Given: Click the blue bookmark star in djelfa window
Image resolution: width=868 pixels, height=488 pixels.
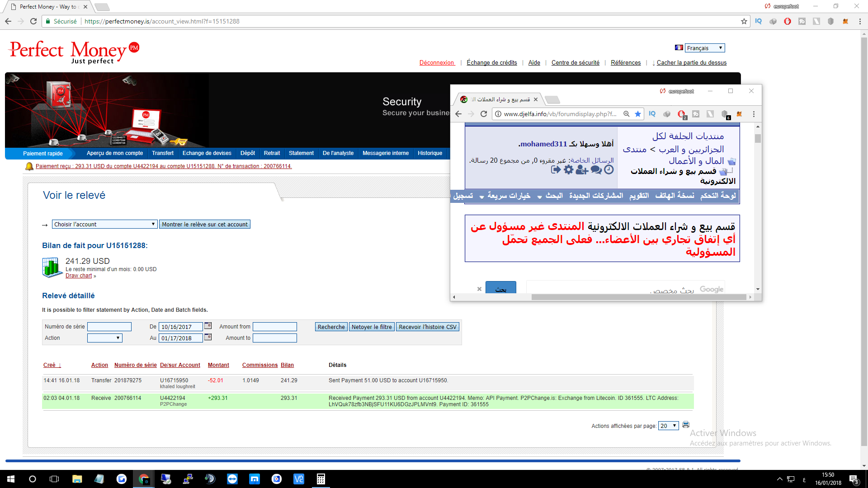Looking at the screenshot, I should [x=638, y=114].
